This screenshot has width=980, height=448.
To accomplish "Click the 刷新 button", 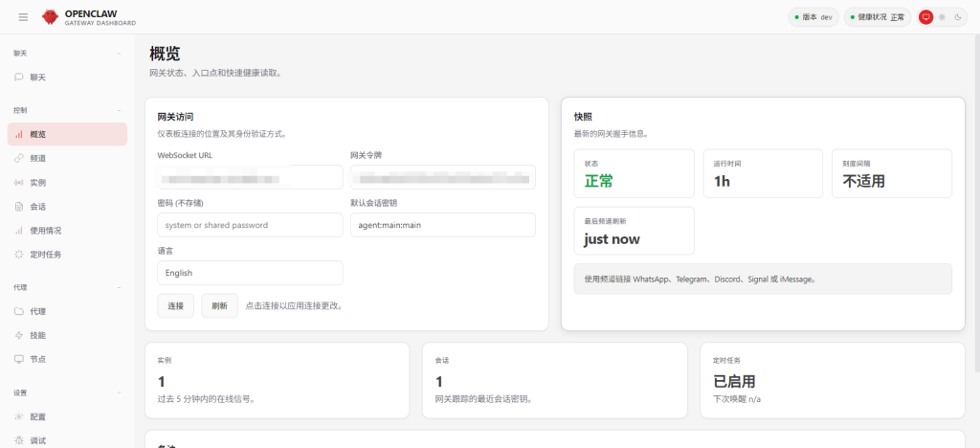I will tap(219, 306).
